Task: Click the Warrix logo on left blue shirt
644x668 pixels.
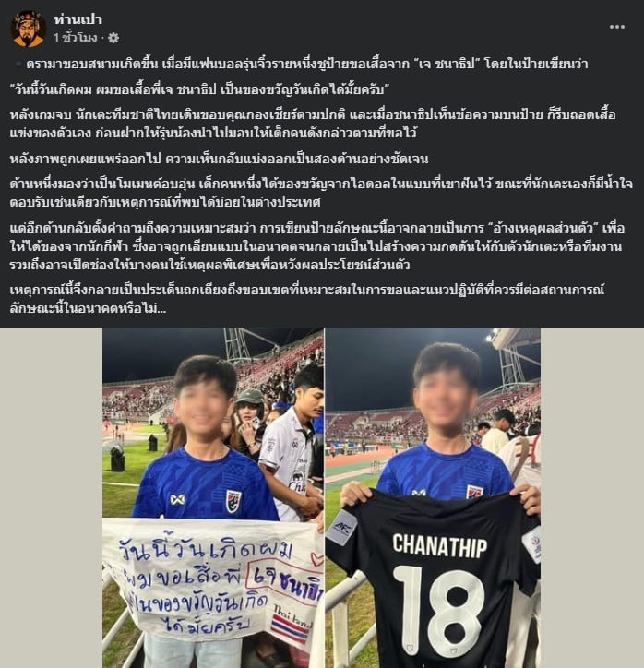Action: [x=177, y=499]
